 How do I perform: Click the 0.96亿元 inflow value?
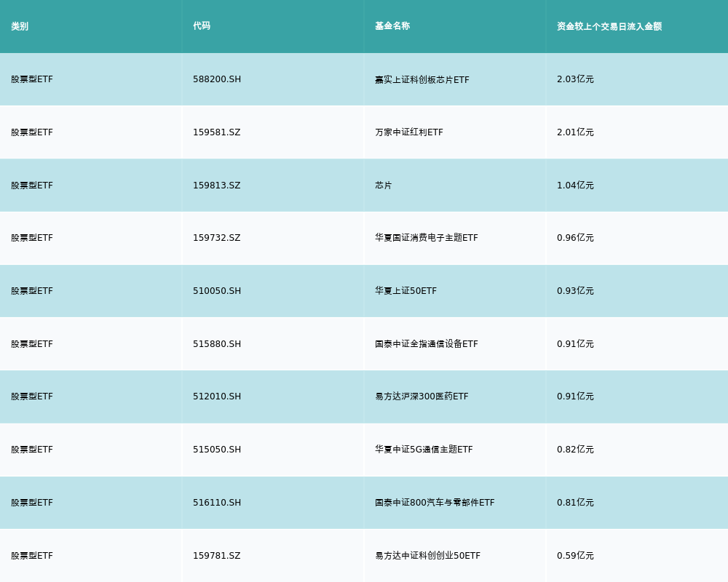575,238
